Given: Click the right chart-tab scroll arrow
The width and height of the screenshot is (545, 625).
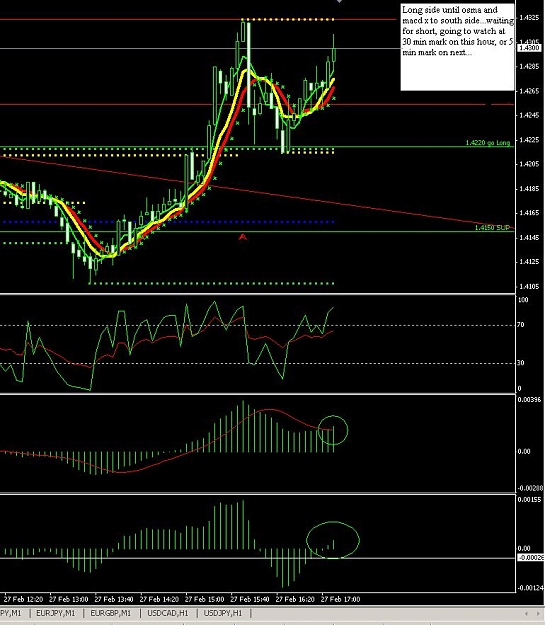Looking at the screenshot, I should (537, 613).
